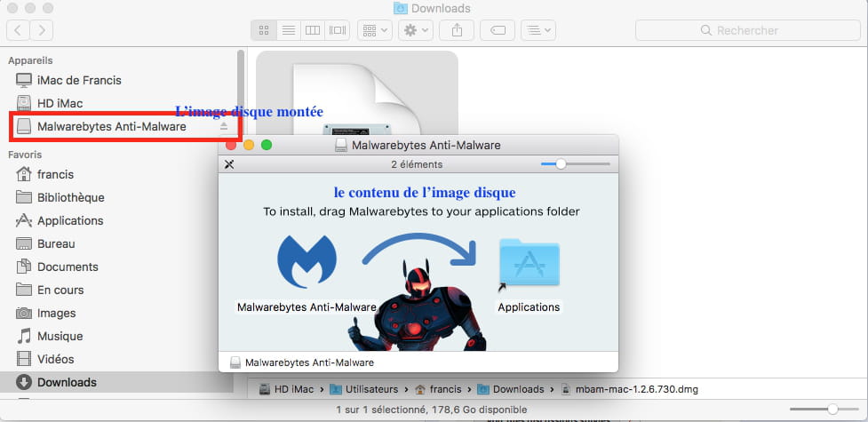The height and width of the screenshot is (422, 868).
Task: Click Downloads in the path bar
Action: click(x=511, y=389)
